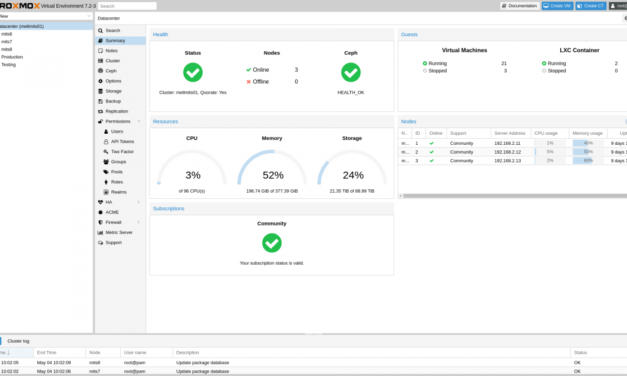The height and width of the screenshot is (376, 627).
Task: Click the memory usage bar for node 192.168.2.11
Action: tap(588, 143)
